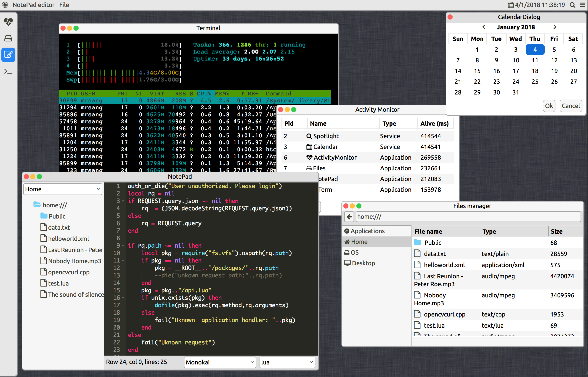Go to next month in CalendarDialog

[x=555, y=27]
